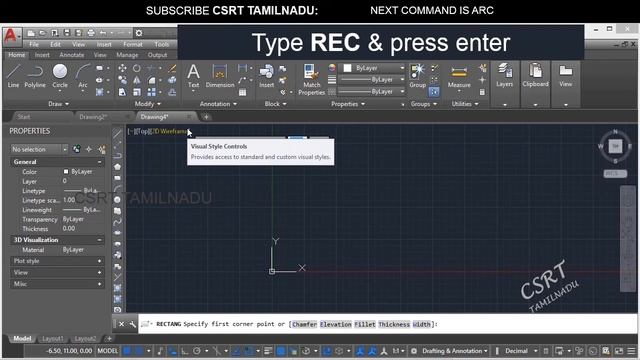Toggle transparency display in status bar
Image resolution: width=640 pixels, height=360 pixels.
point(281,351)
